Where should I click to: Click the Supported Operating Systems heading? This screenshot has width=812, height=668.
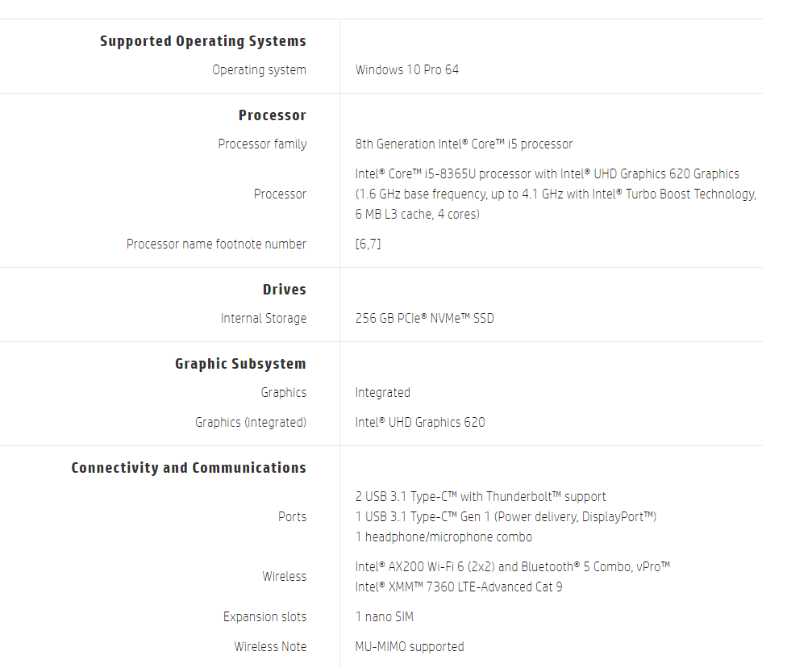pyautogui.click(x=202, y=41)
